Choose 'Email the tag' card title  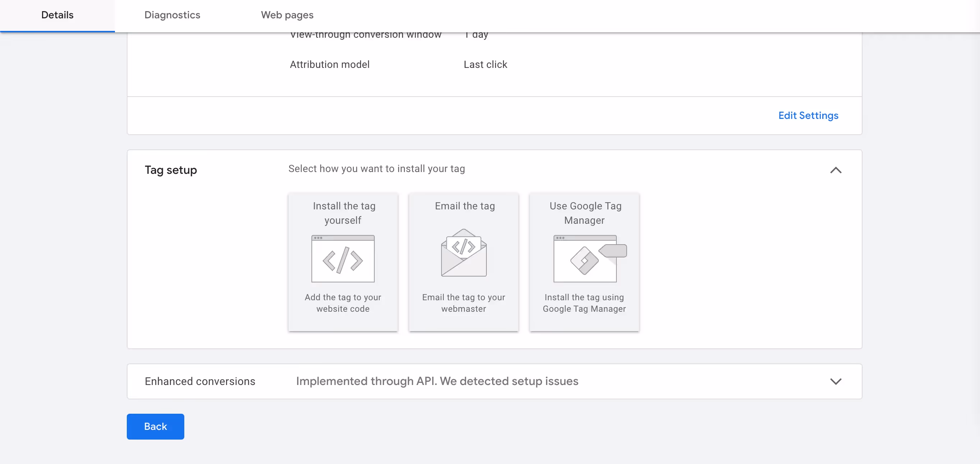465,206
